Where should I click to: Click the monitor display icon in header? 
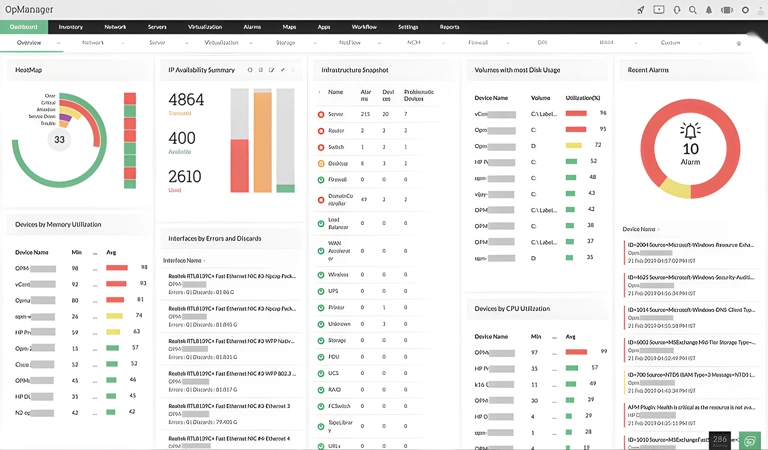(x=659, y=10)
